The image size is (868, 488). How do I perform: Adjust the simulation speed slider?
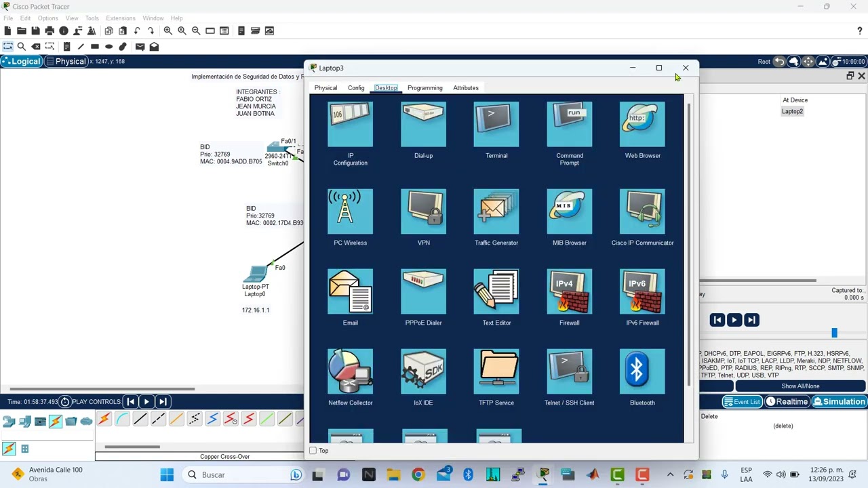(x=834, y=333)
